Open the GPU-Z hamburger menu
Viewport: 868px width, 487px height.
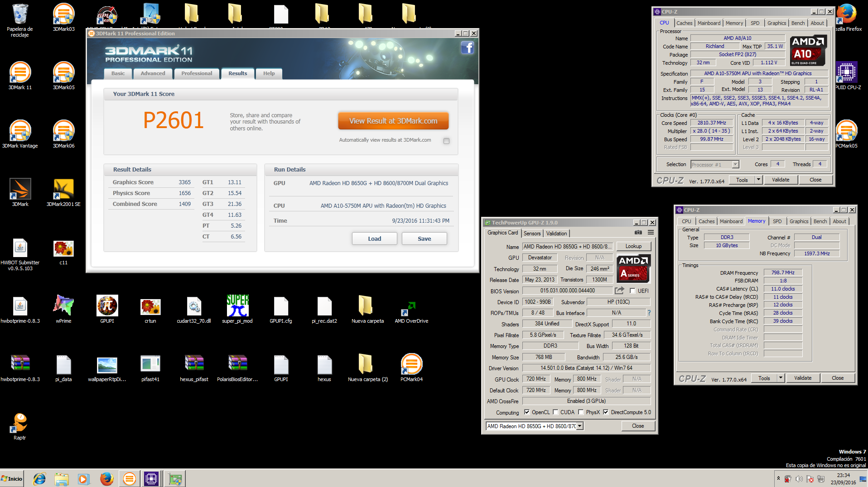651,232
